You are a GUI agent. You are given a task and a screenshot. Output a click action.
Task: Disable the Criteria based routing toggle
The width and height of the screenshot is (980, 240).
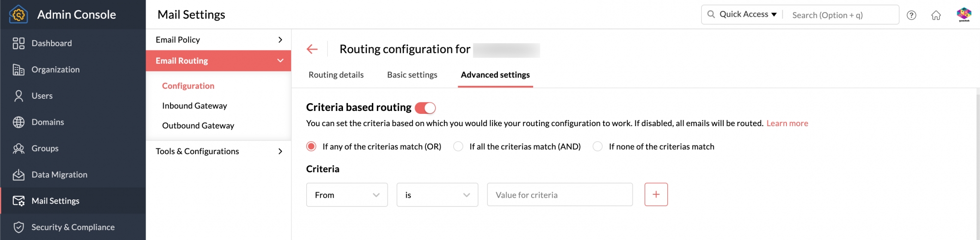coord(425,107)
